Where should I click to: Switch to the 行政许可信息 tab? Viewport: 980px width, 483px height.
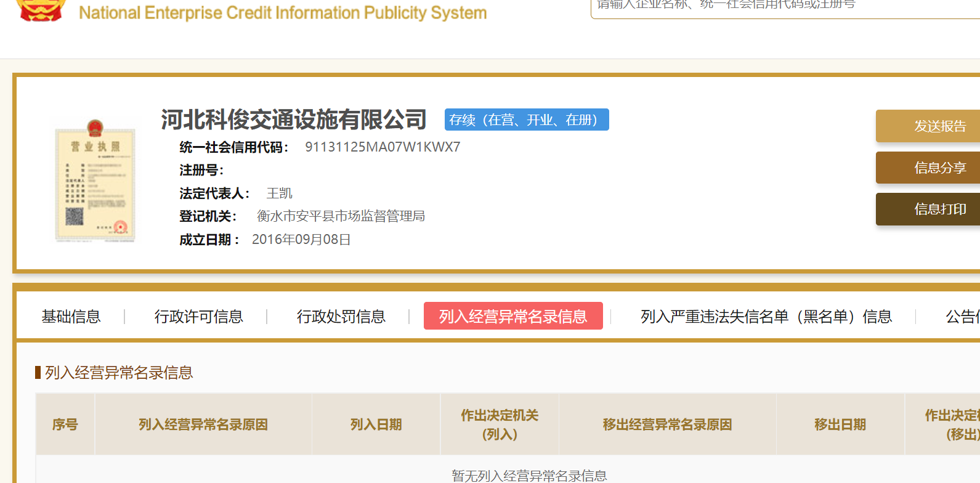pos(198,317)
